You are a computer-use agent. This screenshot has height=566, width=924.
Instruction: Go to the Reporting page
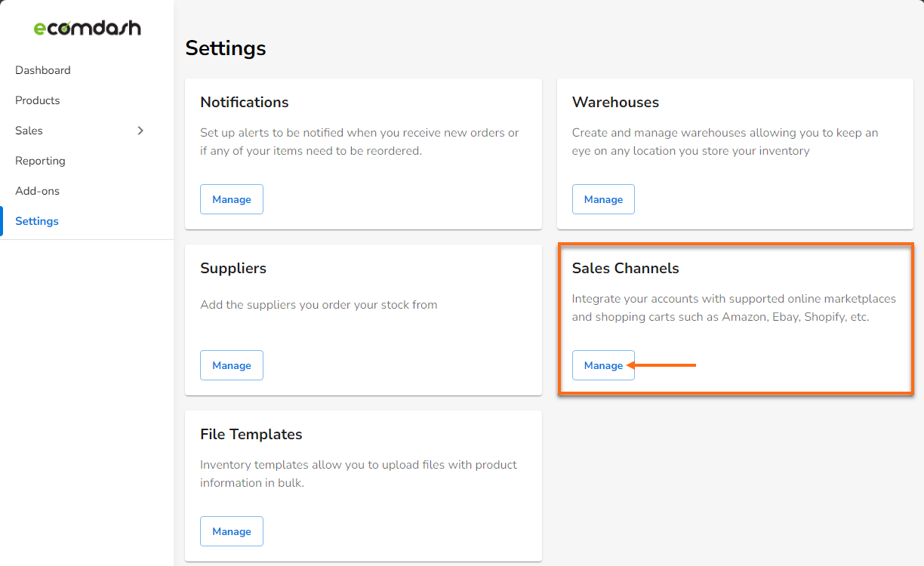pos(40,160)
